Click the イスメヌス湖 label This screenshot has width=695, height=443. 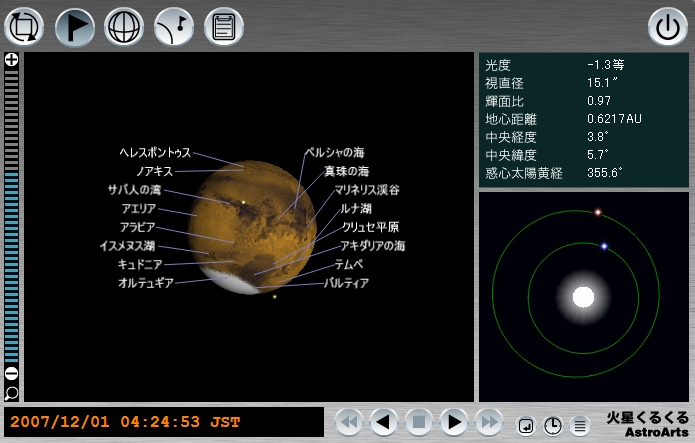coord(127,246)
